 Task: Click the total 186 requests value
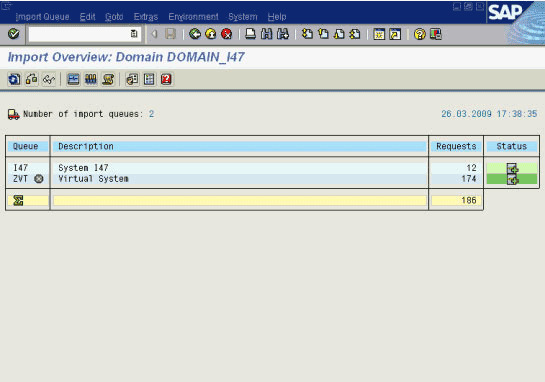(x=469, y=200)
